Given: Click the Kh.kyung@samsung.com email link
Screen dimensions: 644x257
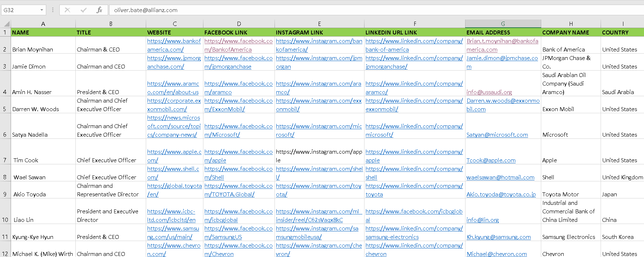Looking at the screenshot, I should [x=499, y=237].
